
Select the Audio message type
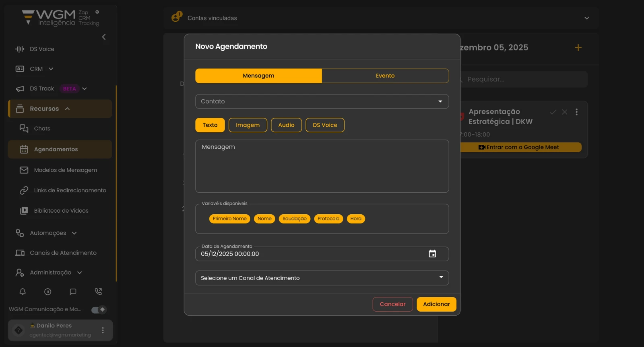pyautogui.click(x=286, y=125)
